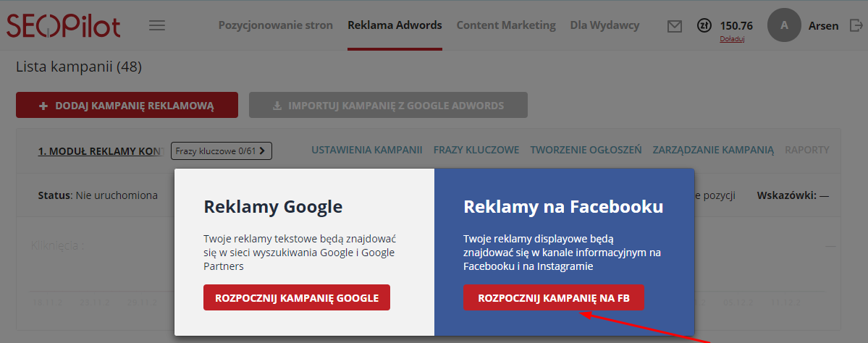
Task: Log out using the exit icon
Action: (854, 26)
